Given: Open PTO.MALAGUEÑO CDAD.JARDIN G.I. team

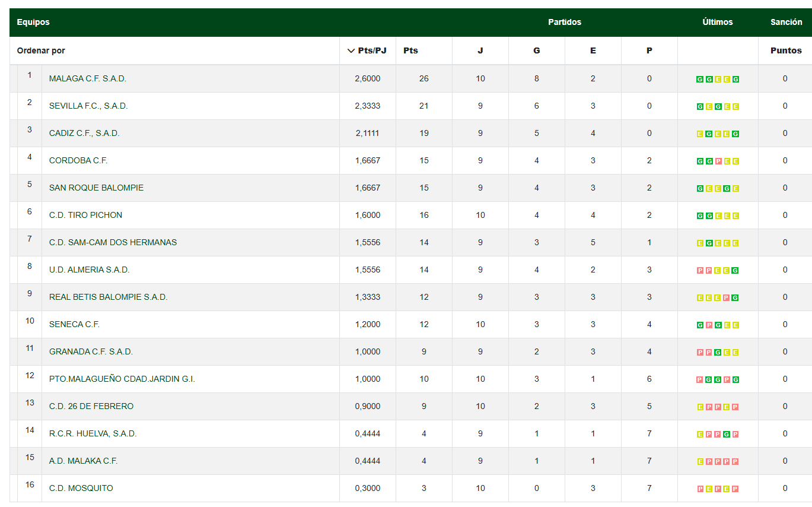Looking at the screenshot, I should click(122, 379).
